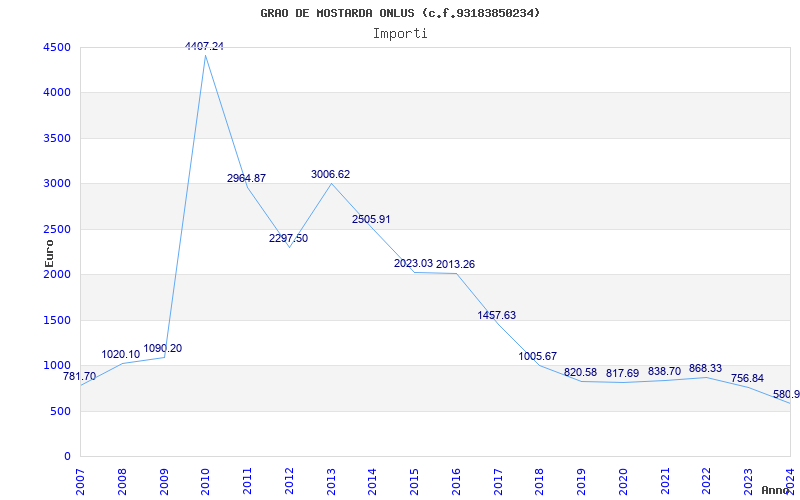The width and height of the screenshot is (800, 500).
Task: Select the 2013 x-axis year label
Action: point(331,482)
